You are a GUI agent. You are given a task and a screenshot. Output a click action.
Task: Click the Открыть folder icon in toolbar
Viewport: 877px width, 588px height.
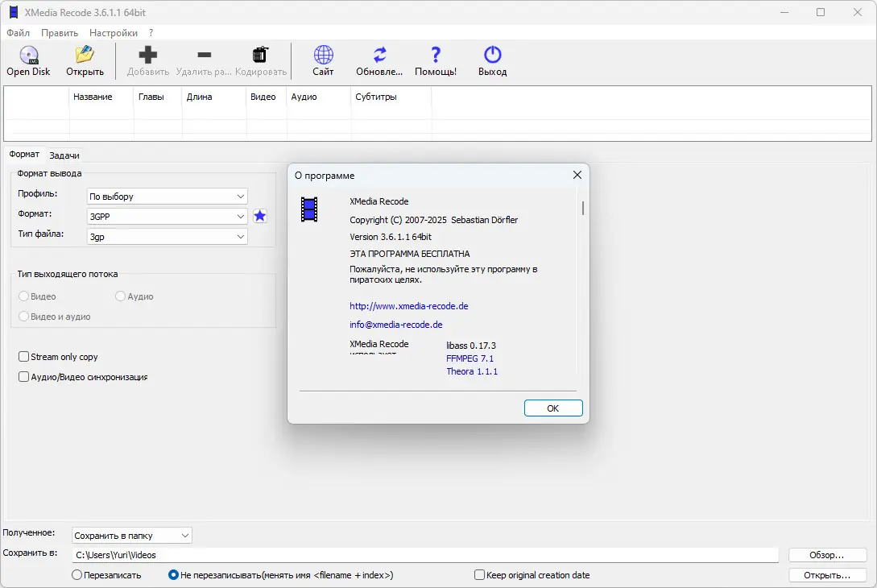tap(85, 54)
